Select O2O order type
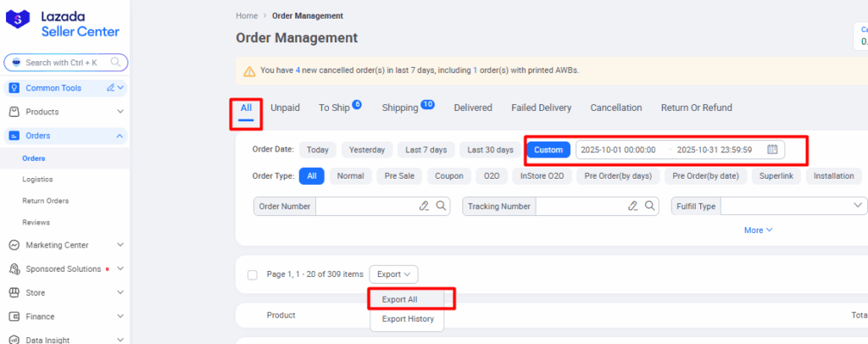 [492, 176]
